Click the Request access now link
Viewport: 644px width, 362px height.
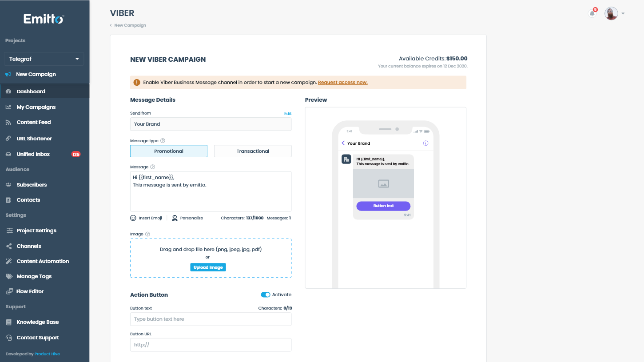[342, 82]
